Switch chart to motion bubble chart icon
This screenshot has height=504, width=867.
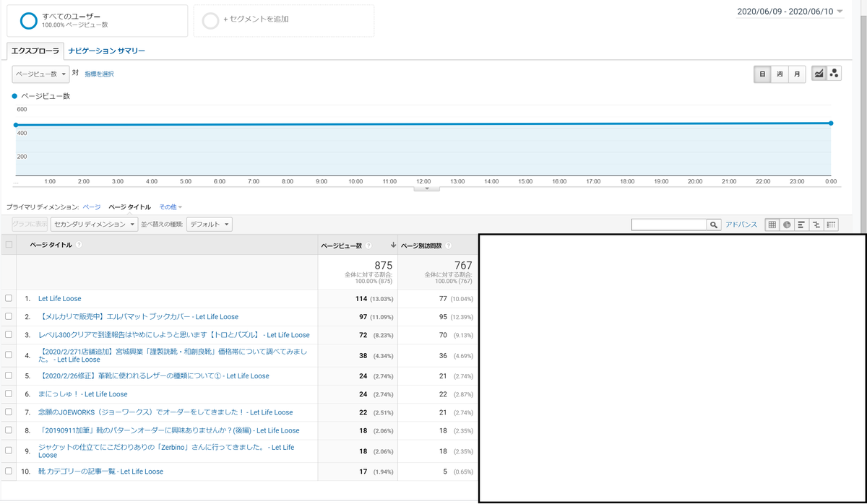tap(834, 74)
